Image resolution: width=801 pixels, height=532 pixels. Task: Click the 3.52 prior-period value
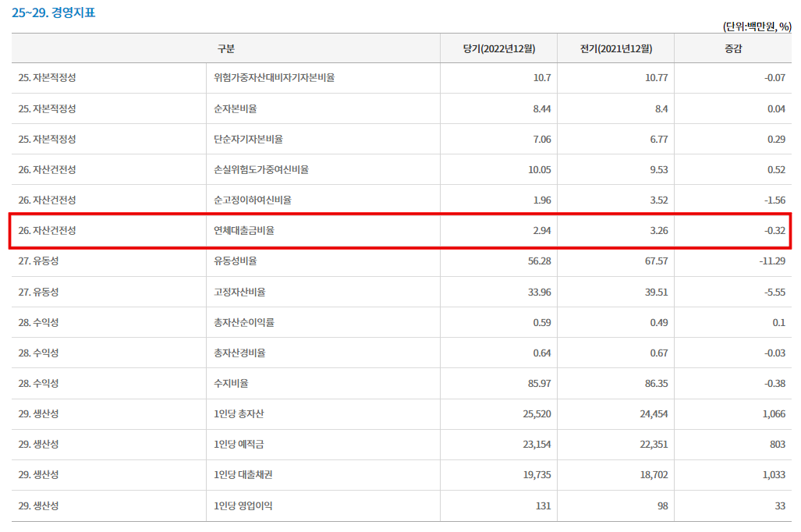pyautogui.click(x=659, y=200)
